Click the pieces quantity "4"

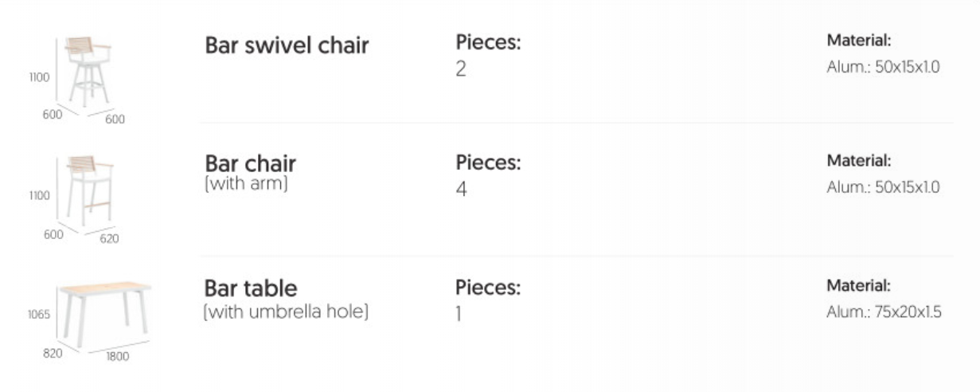[x=461, y=190]
